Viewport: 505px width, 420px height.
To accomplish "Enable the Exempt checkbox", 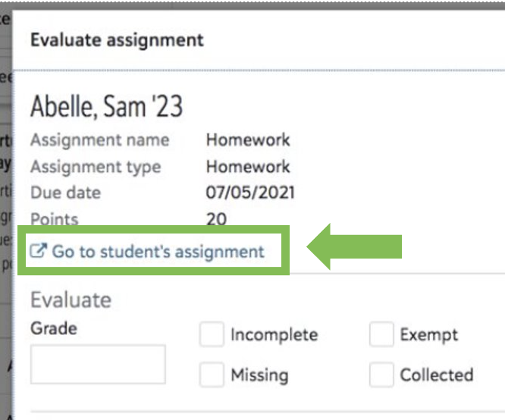I will pos(381,334).
